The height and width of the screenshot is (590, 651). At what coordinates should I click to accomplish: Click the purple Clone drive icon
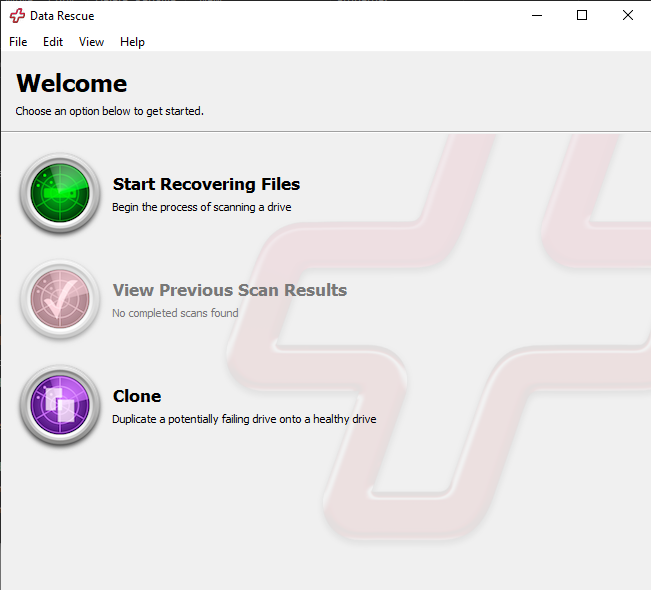(x=60, y=405)
